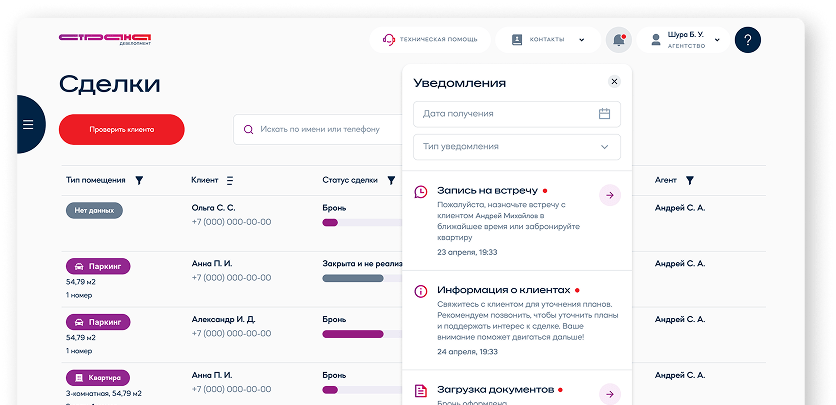Open arrow for Информация о клиентах notification
Viewport: 836px width, 405px height.
click(609, 294)
